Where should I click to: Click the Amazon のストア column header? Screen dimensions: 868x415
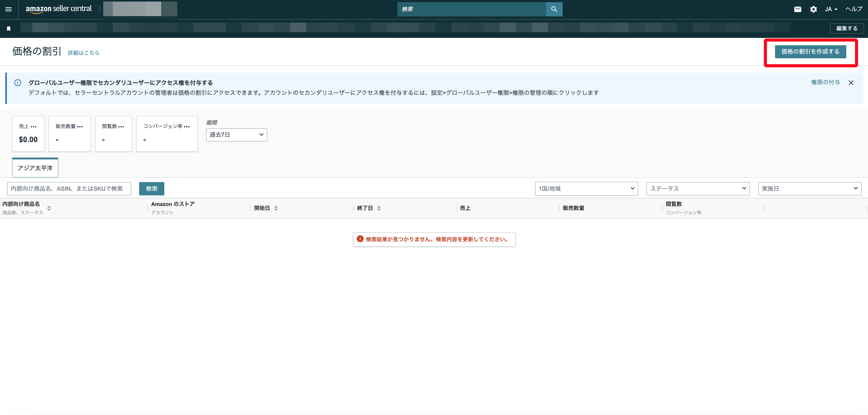point(173,204)
